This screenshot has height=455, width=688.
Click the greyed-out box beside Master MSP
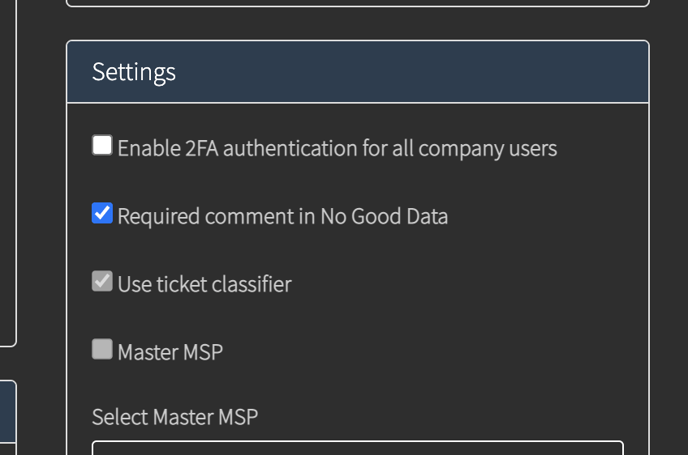click(102, 349)
